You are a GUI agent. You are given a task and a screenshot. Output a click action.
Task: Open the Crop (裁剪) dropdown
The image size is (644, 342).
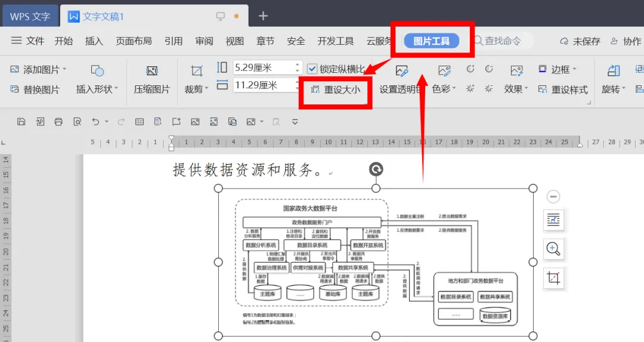pyautogui.click(x=206, y=88)
